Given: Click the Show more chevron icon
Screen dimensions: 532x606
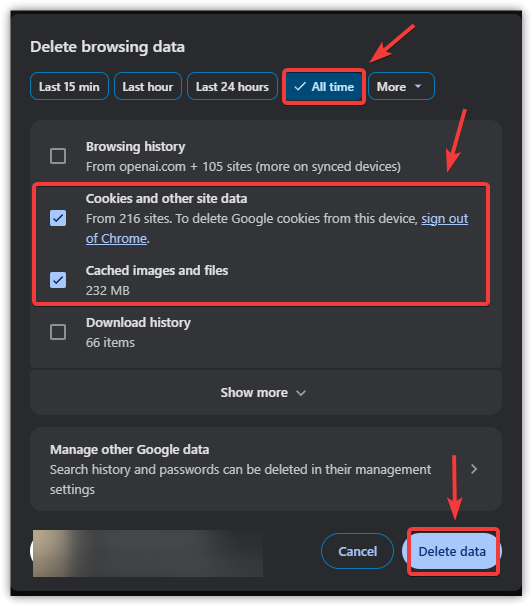Looking at the screenshot, I should pyautogui.click(x=301, y=393).
